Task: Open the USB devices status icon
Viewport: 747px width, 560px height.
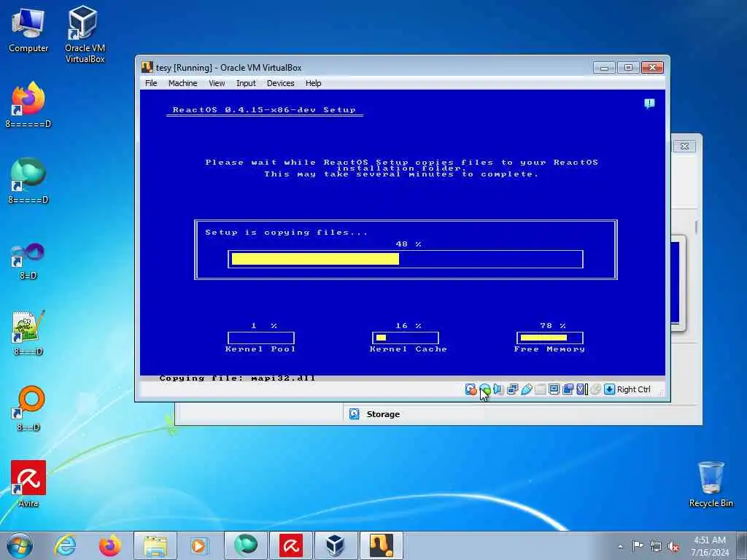Action: (x=527, y=389)
